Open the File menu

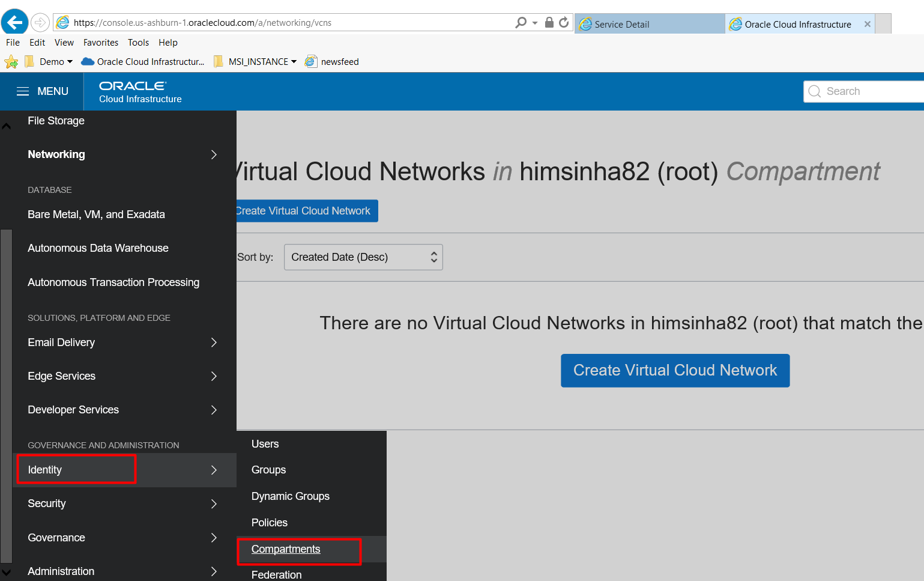click(13, 43)
